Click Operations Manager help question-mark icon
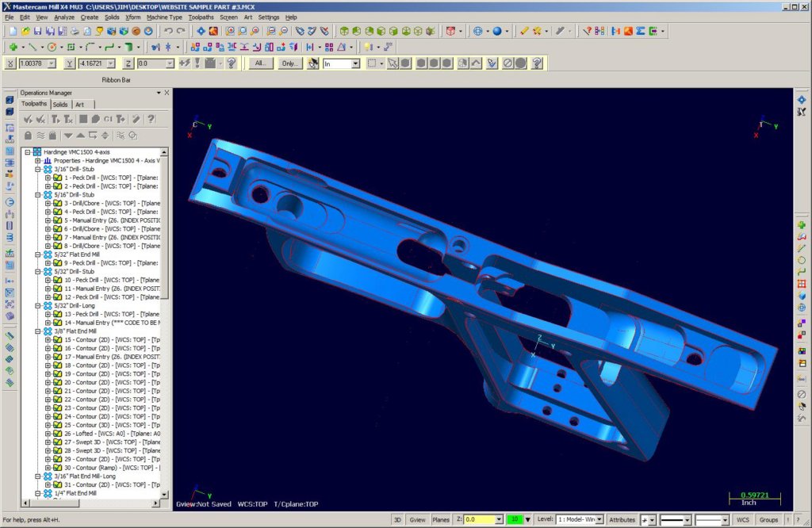 tap(151, 119)
